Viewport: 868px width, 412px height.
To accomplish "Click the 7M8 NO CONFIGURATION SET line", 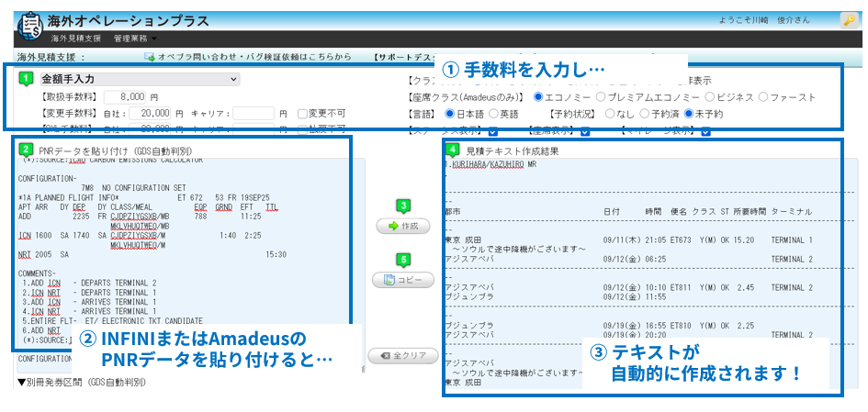I will click(x=133, y=188).
